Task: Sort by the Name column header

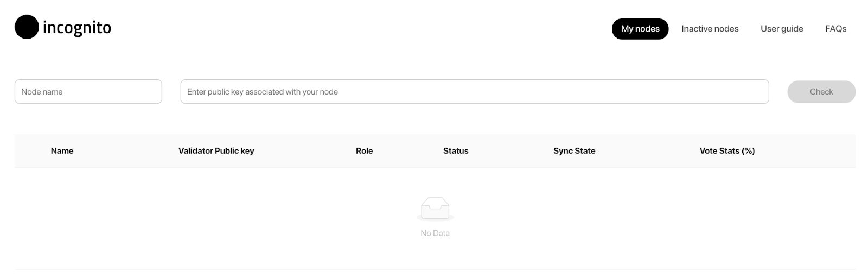Action: [62, 151]
